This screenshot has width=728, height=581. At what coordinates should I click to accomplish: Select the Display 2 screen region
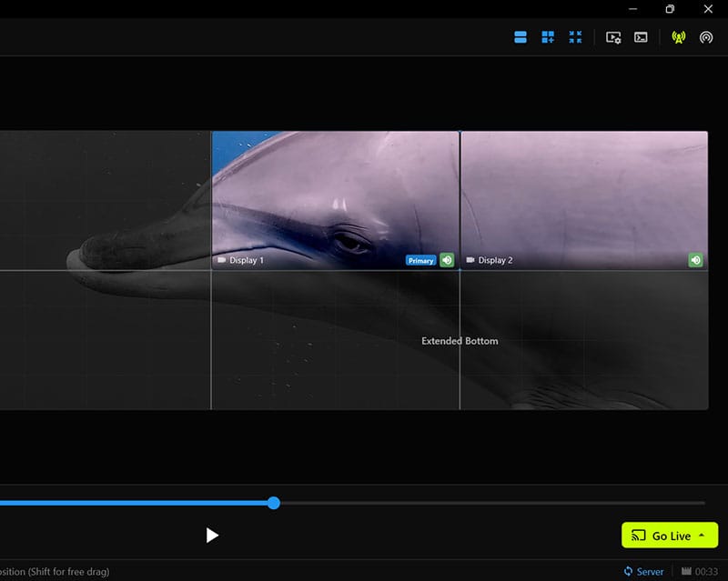point(584,200)
